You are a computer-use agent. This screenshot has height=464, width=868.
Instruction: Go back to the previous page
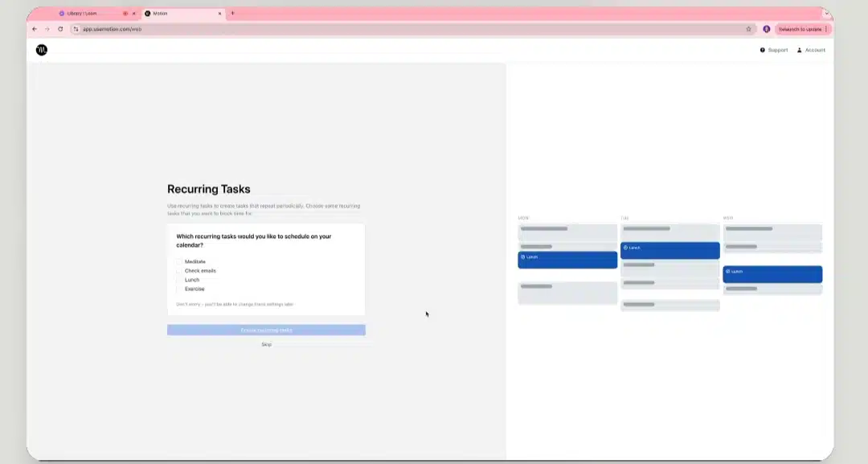35,29
